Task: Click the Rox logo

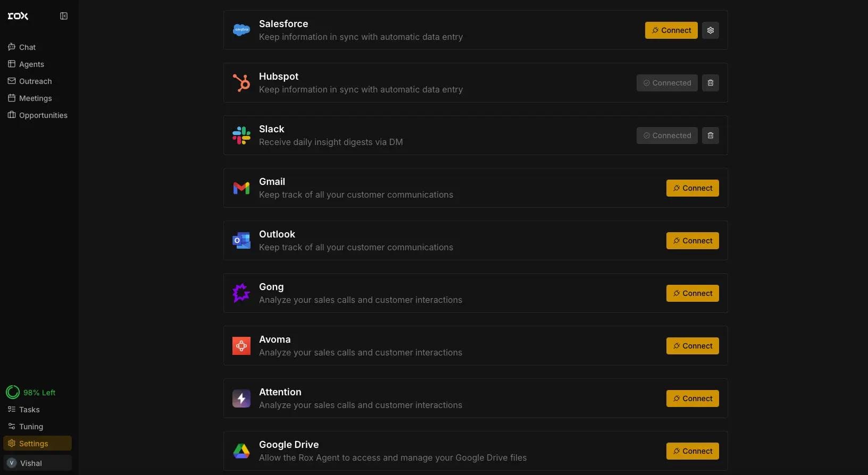Action: [x=18, y=16]
